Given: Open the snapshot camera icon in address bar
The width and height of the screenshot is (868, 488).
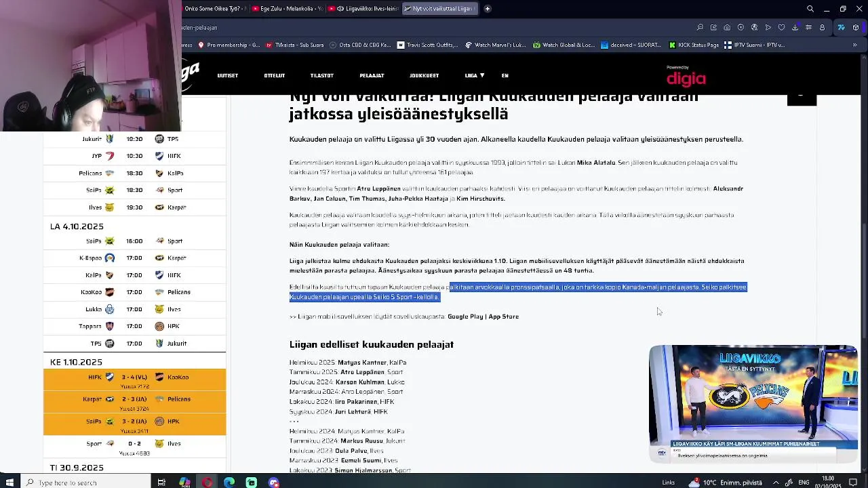Looking at the screenshot, I should [727, 28].
